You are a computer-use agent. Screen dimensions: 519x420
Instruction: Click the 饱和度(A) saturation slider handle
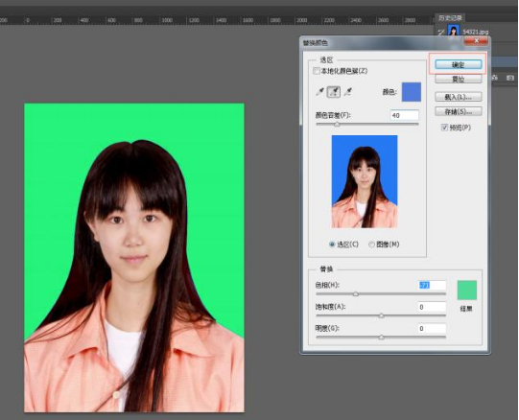381,315
